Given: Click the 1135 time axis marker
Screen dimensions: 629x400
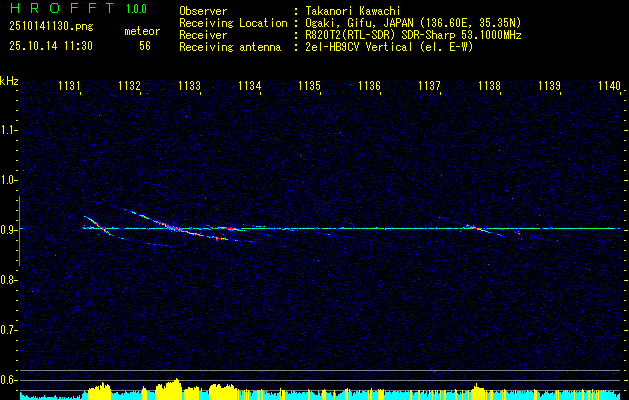Looking at the screenshot, I should pos(309,85).
